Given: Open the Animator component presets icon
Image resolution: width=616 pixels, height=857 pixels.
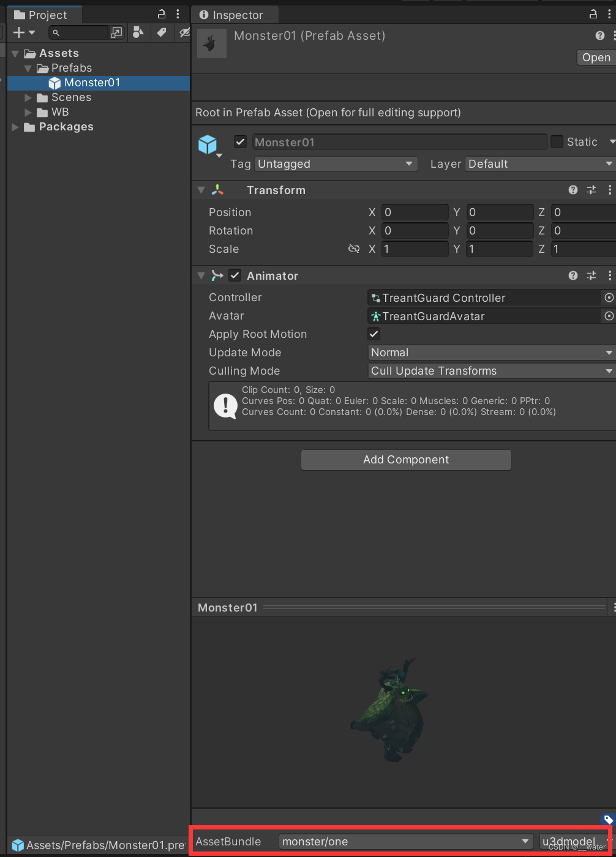Looking at the screenshot, I should tap(591, 275).
